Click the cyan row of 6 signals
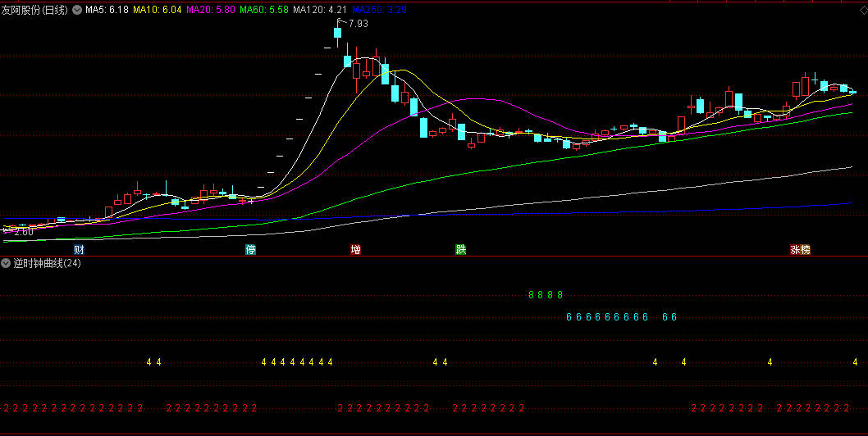868x436 pixels. (x=607, y=317)
